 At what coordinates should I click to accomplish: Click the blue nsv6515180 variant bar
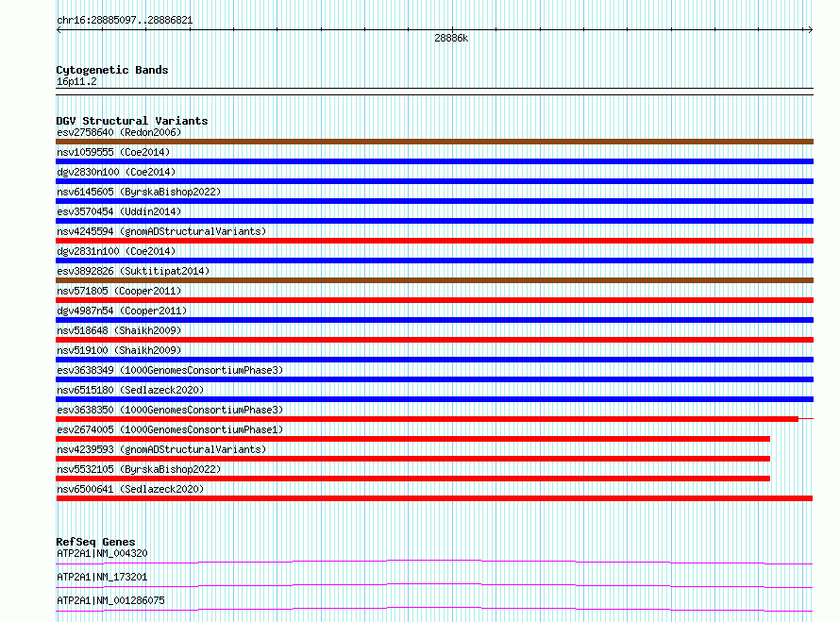[434, 399]
